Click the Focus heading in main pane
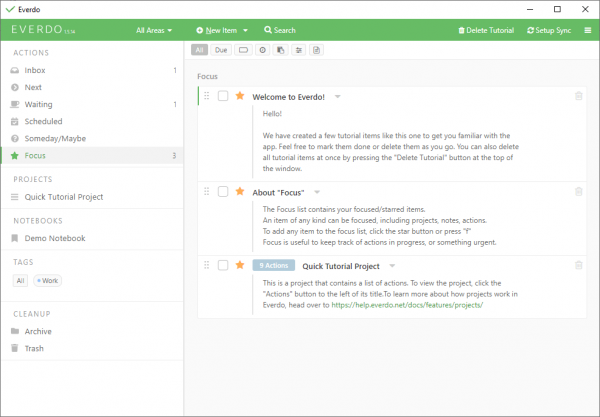Viewport: 600px width, 417px height. click(x=207, y=77)
